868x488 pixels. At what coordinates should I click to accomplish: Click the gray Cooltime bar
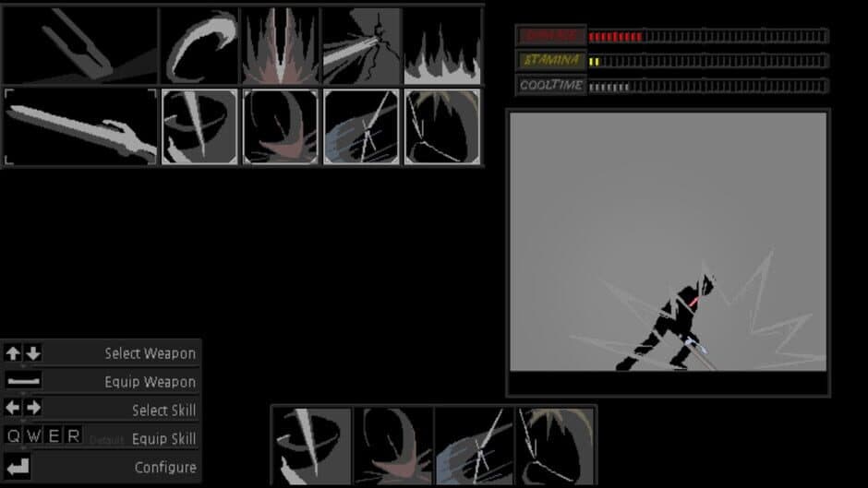tap(708, 87)
